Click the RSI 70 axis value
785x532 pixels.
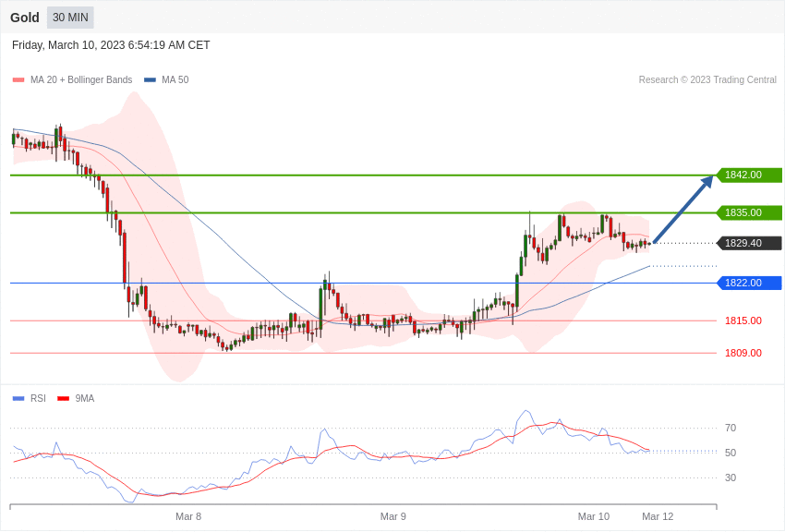pyautogui.click(x=731, y=428)
